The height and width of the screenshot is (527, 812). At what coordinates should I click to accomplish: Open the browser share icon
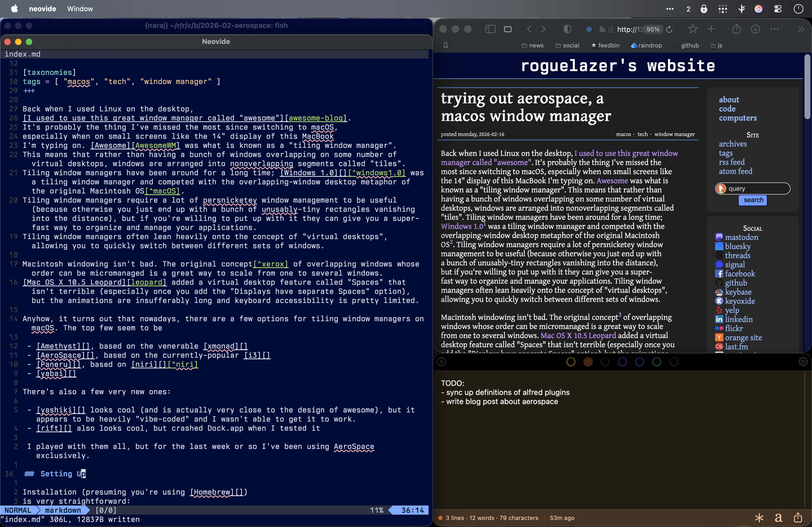click(x=737, y=29)
